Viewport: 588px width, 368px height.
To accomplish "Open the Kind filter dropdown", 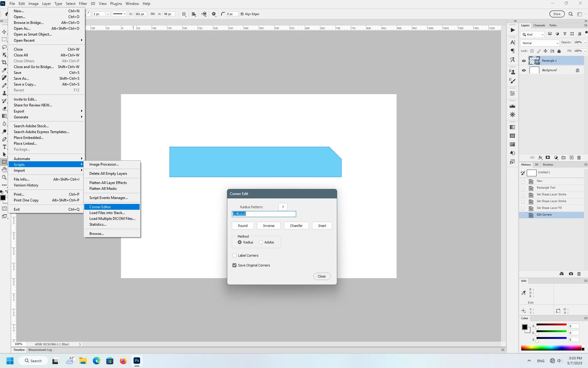I will [x=533, y=34].
